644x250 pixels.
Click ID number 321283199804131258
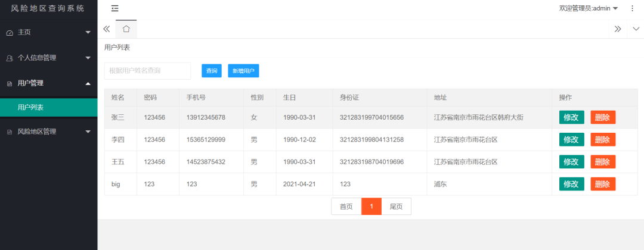(x=371, y=139)
